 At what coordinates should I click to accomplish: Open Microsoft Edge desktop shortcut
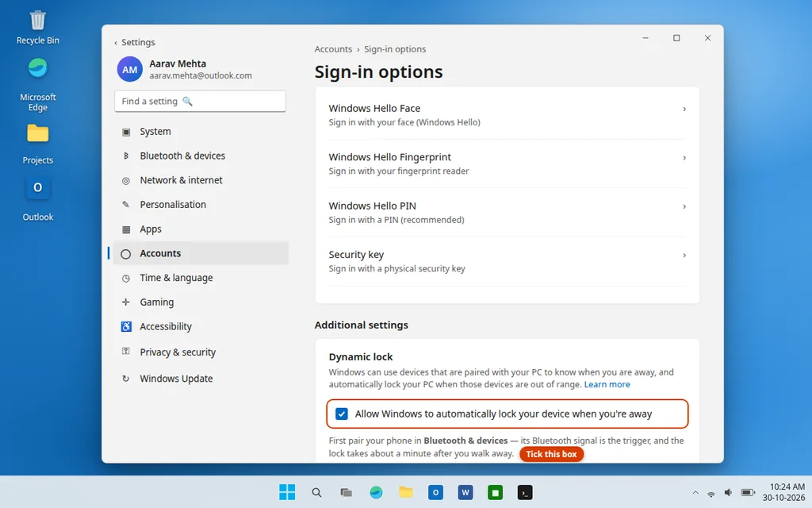coord(38,84)
